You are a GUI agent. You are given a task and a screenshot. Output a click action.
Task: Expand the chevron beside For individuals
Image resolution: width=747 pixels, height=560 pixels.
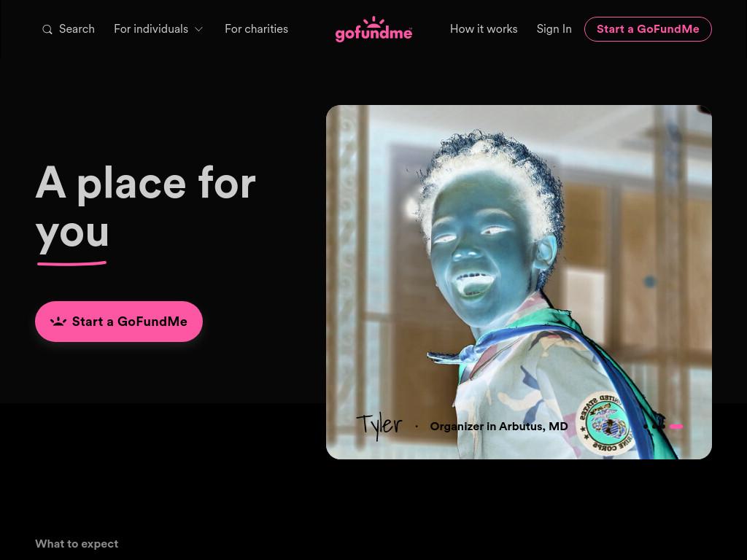[x=198, y=29]
